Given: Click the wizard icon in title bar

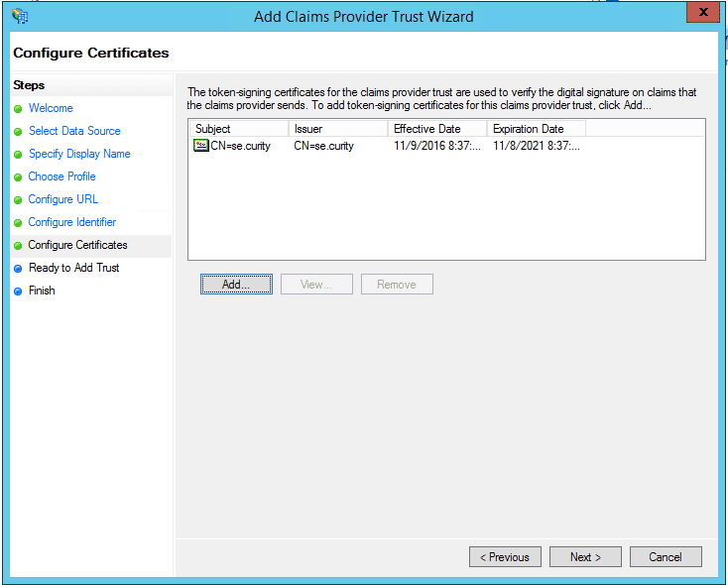Looking at the screenshot, I should (x=20, y=16).
